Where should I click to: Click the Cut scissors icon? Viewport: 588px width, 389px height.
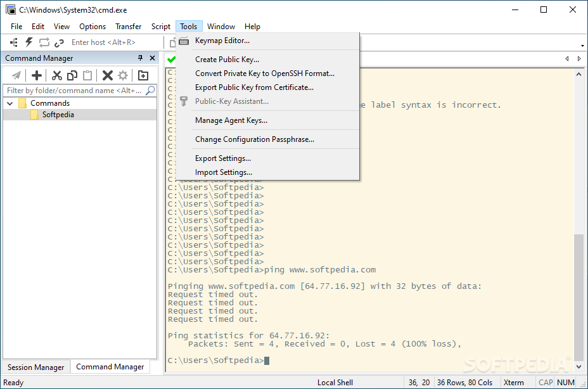[56, 75]
